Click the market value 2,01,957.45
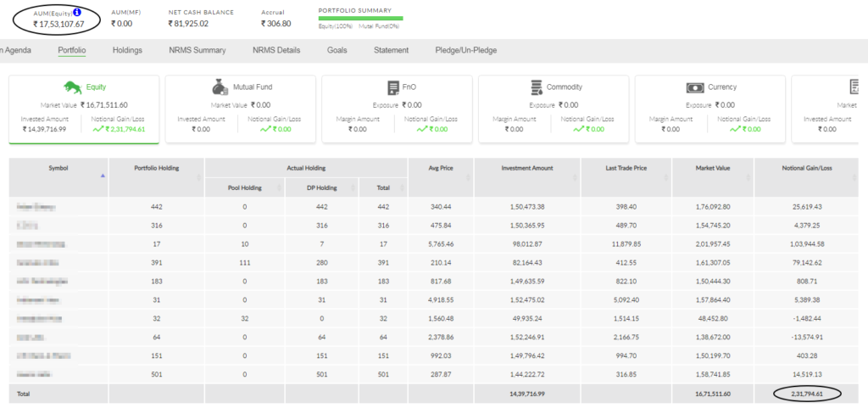Screen dimensions: 868x408 (x=713, y=244)
